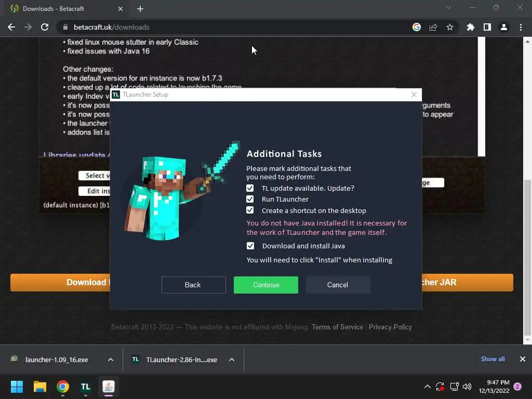Screen dimensions: 532x399
Task: Open the Windows Start menu
Action: click(17, 387)
